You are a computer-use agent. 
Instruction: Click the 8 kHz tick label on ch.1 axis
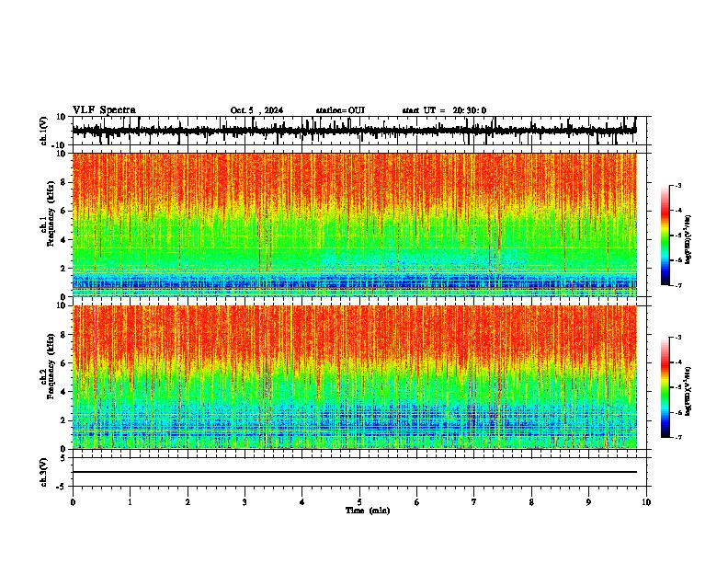63,182
